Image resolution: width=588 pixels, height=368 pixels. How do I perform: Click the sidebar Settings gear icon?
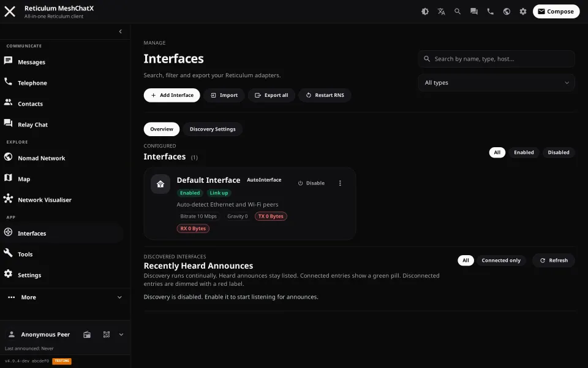(x=8, y=274)
